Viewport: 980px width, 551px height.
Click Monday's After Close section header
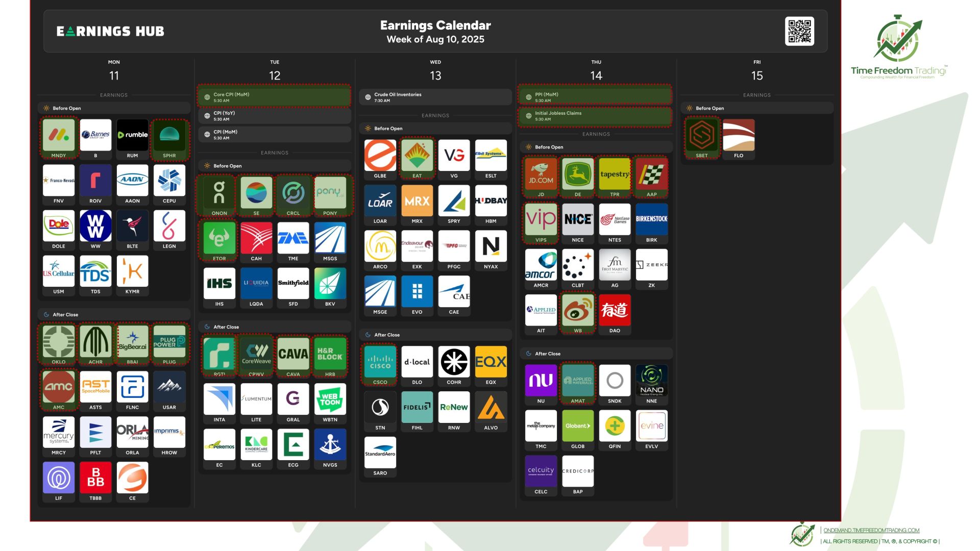tap(114, 315)
